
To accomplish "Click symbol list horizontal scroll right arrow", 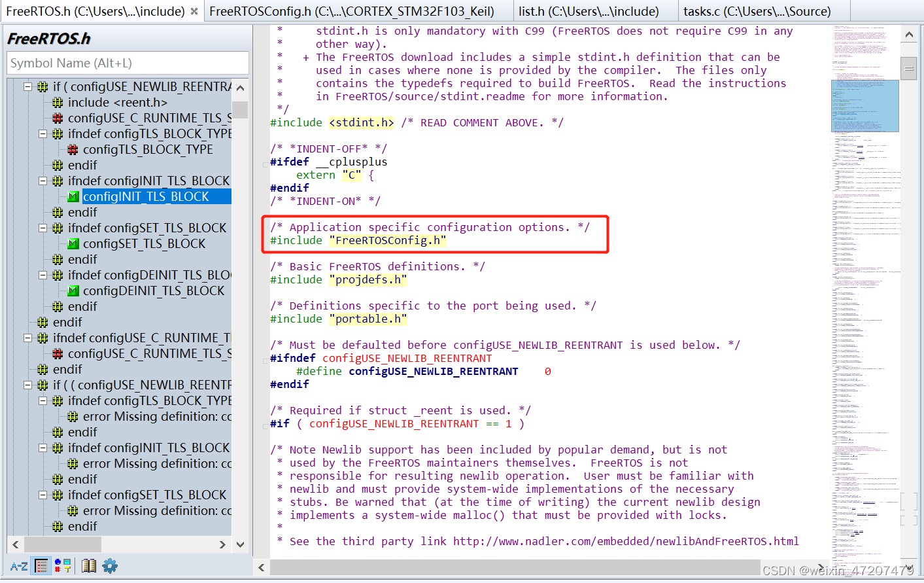I will (x=222, y=544).
